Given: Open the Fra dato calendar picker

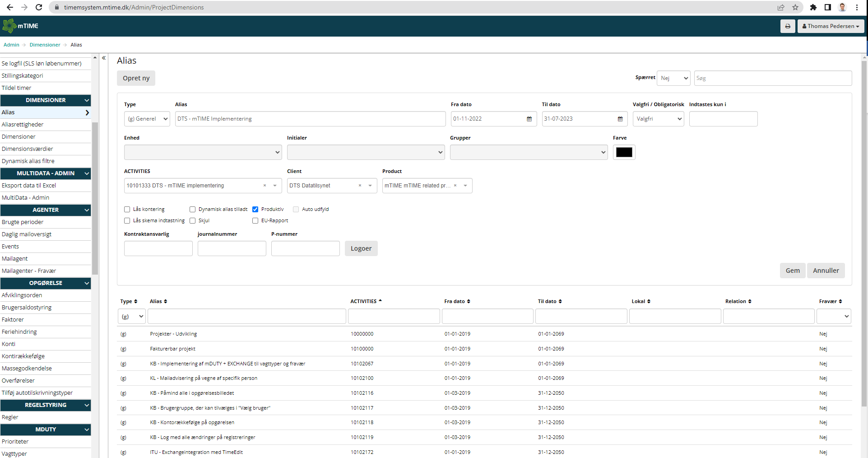Looking at the screenshot, I should 529,119.
